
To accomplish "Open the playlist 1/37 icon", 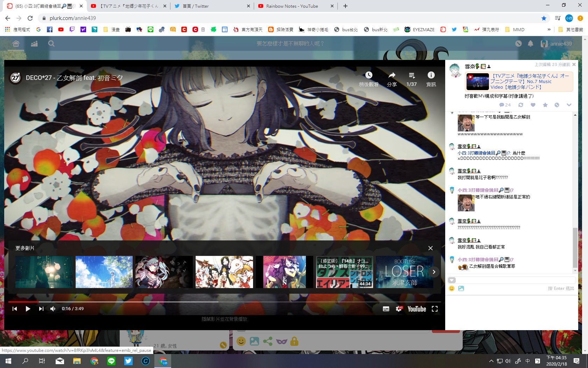I will (x=412, y=79).
